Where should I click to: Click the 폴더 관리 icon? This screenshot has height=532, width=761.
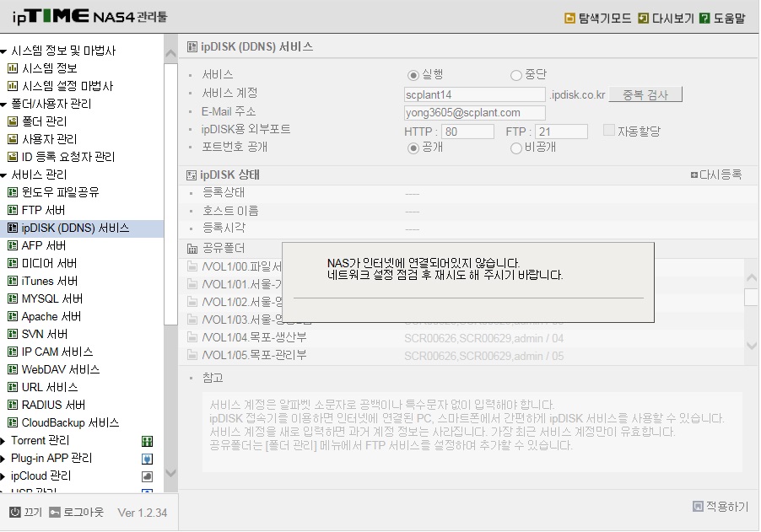pos(13,121)
